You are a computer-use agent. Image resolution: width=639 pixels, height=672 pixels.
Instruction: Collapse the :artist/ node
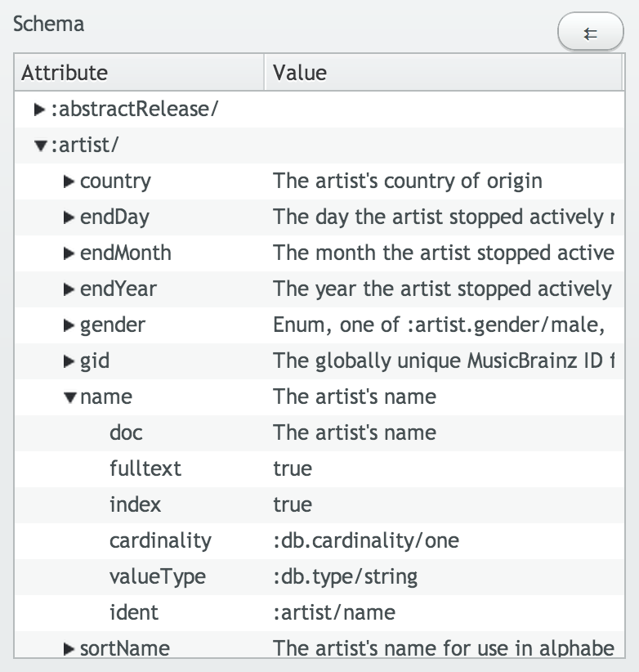(x=40, y=146)
